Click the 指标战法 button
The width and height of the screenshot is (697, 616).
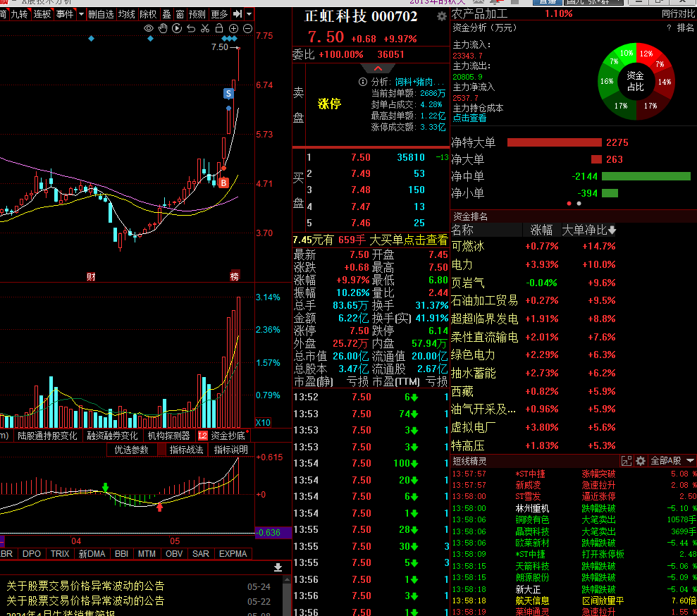coord(186,450)
